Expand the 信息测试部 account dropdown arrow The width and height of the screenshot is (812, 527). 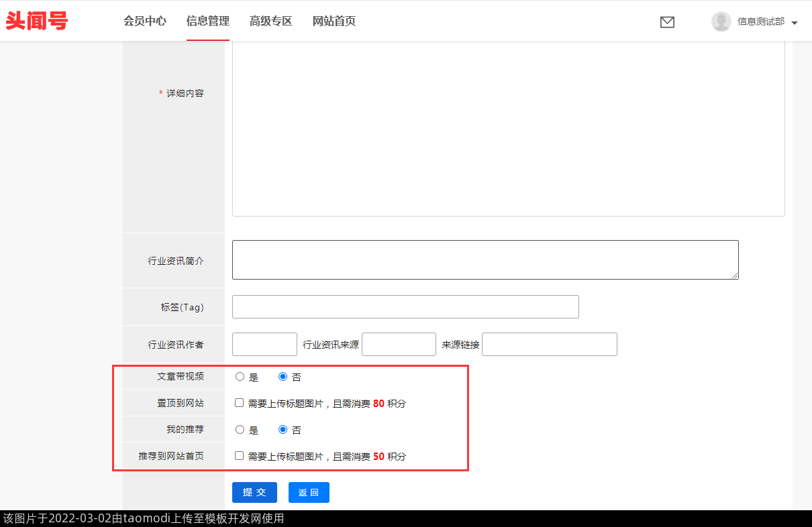tap(795, 23)
